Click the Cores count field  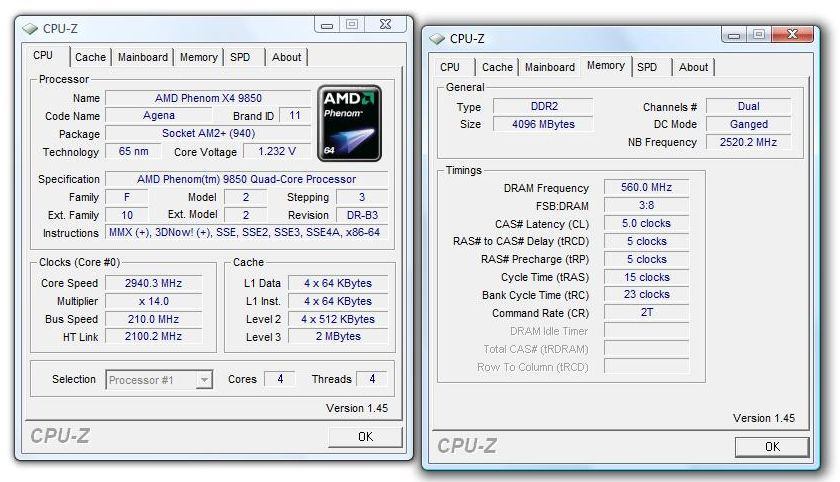click(280, 379)
